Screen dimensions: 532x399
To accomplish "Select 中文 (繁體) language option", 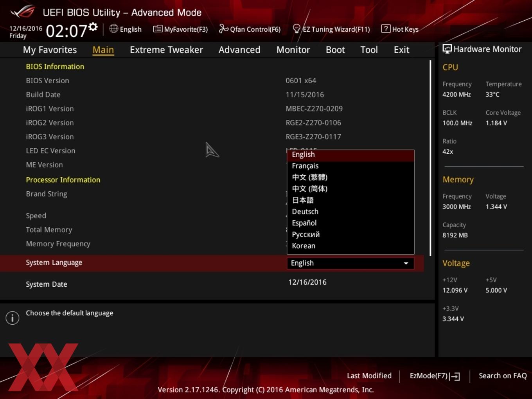I will pyautogui.click(x=350, y=177).
